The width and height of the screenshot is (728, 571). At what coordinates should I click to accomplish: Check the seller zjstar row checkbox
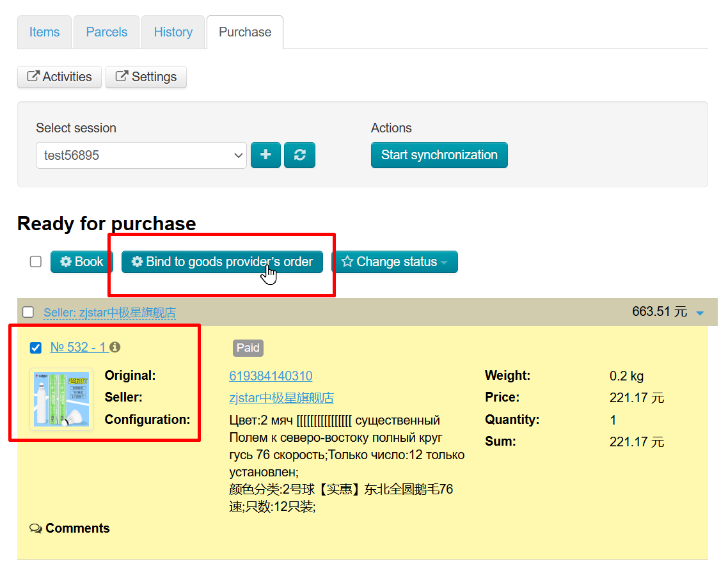tap(28, 312)
